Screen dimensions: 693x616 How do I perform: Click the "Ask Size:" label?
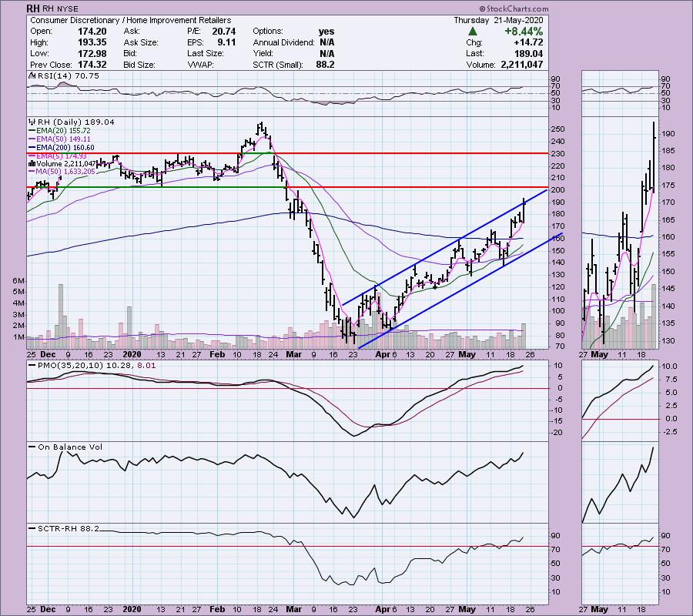click(141, 42)
